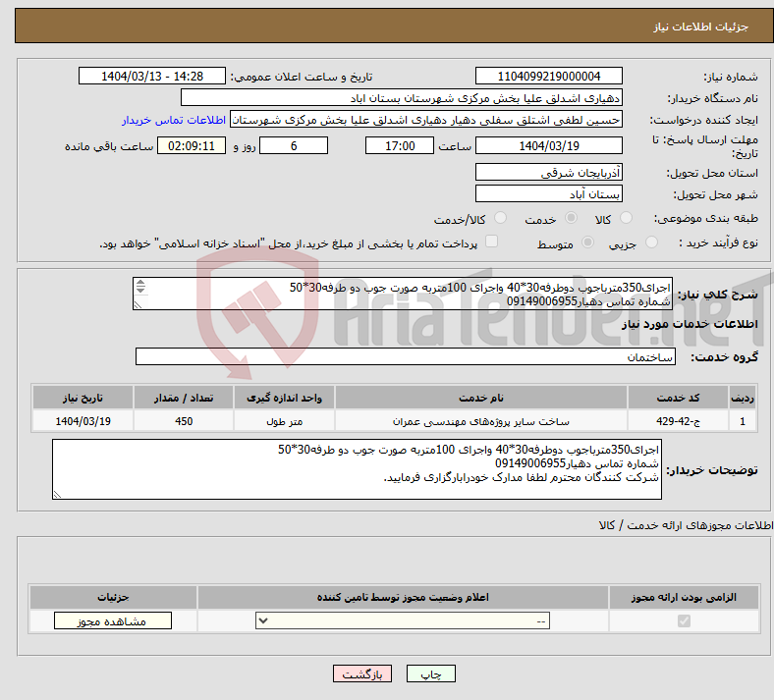Click the remaining time field 02:09:11
This screenshot has width=774, height=700.
coord(192,145)
